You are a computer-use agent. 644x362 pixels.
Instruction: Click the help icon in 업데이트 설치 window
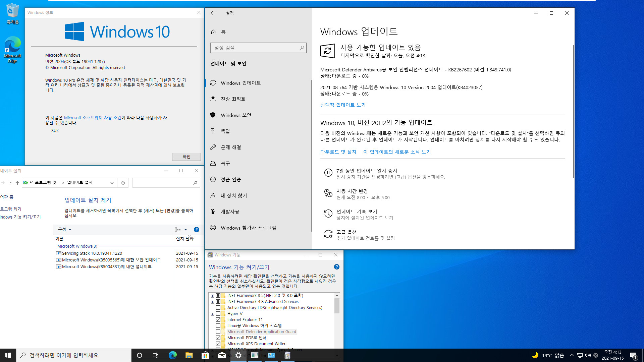tap(197, 230)
